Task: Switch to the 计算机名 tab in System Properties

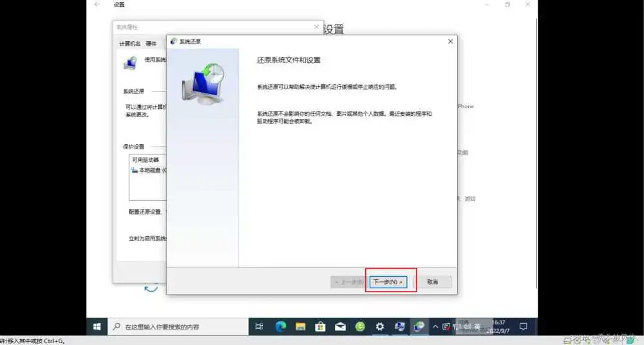Action: coord(130,44)
